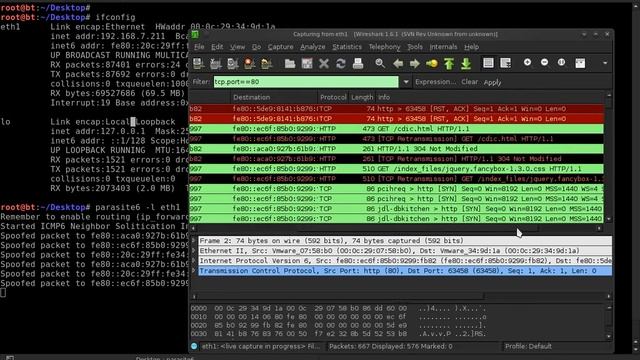Click the hex dump pane vertical scrollbar
The width and height of the screenshot is (640, 360).
click(609, 322)
